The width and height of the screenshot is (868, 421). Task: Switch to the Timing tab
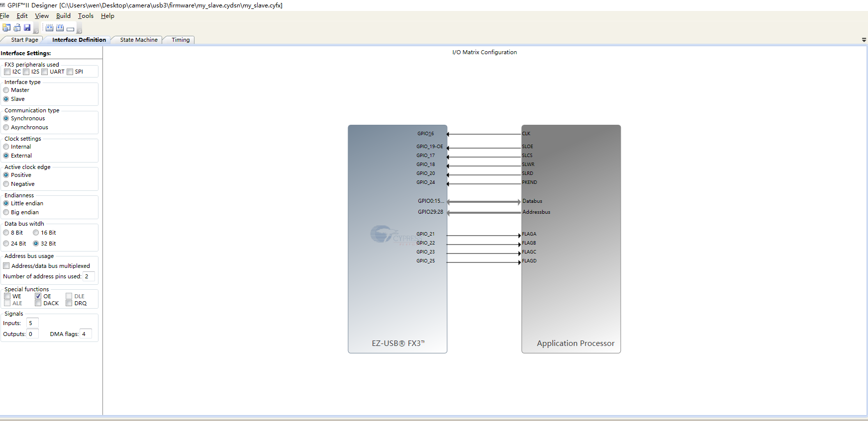pyautogui.click(x=181, y=40)
